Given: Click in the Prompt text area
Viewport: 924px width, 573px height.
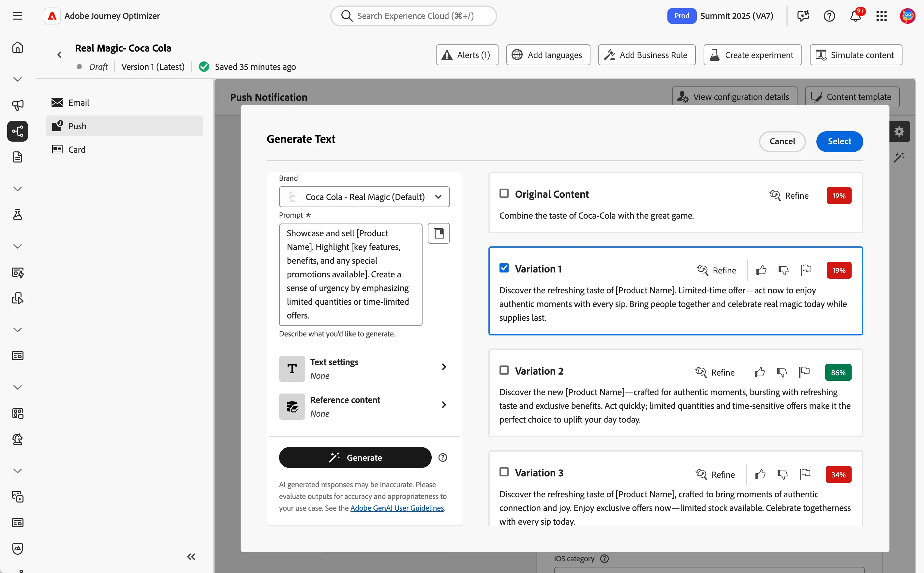Looking at the screenshot, I should coord(350,275).
